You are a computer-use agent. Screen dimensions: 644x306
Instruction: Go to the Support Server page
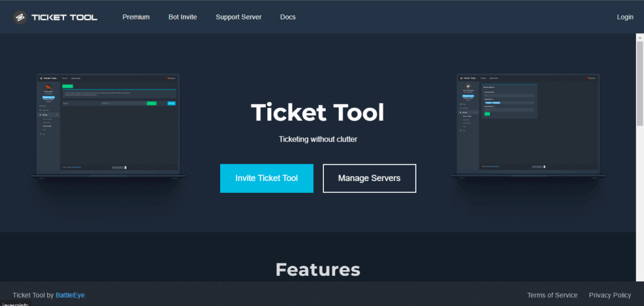pyautogui.click(x=238, y=17)
